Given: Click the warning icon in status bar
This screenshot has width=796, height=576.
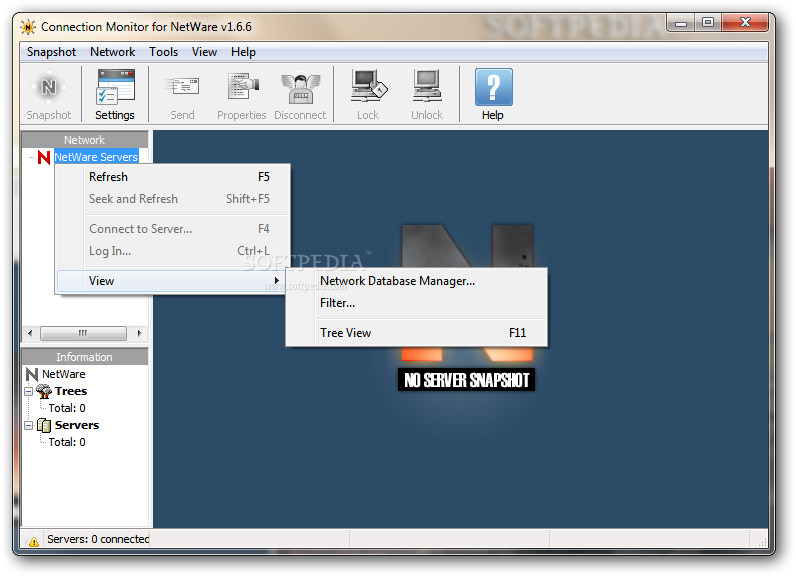Looking at the screenshot, I should [34, 541].
